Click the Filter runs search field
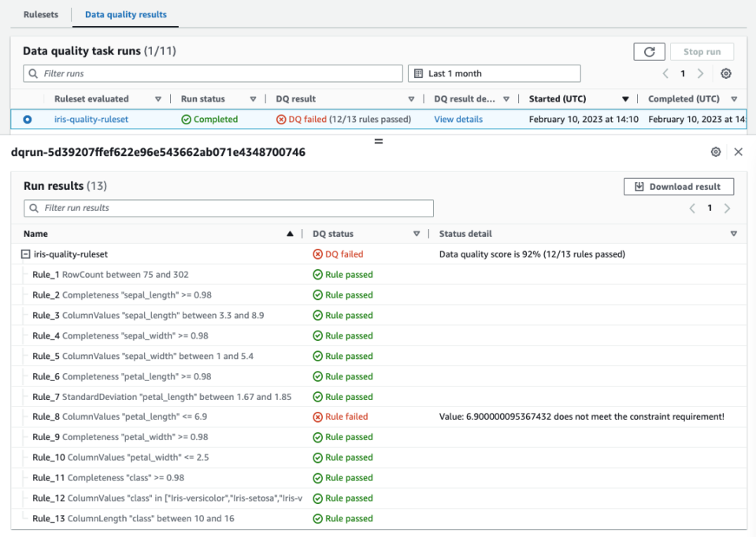This screenshot has width=756, height=537. coord(213,73)
